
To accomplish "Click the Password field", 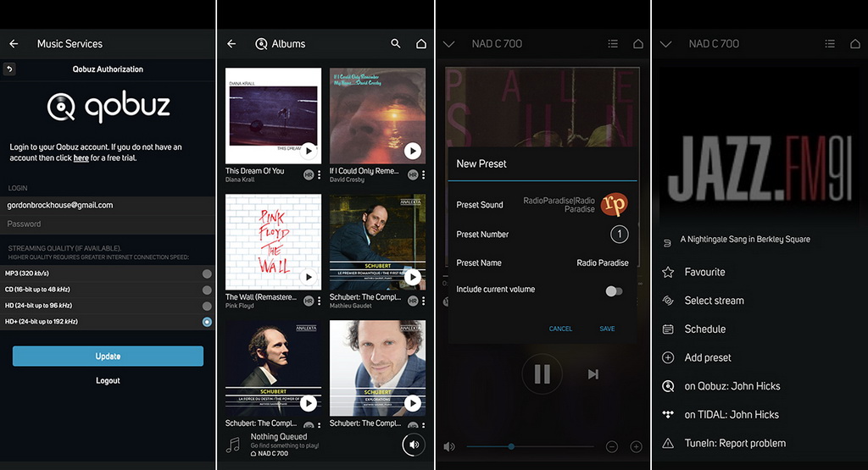I will tap(108, 224).
